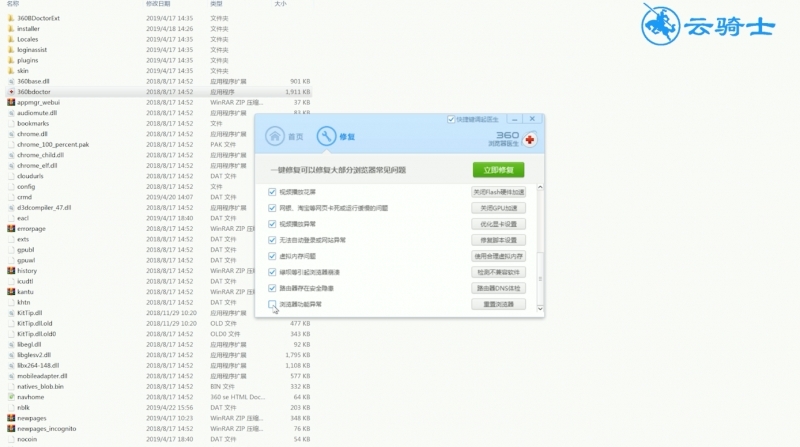The height and width of the screenshot is (447, 800).
Task: Minimize the 360 browser doctor window
Action: (x=515, y=119)
